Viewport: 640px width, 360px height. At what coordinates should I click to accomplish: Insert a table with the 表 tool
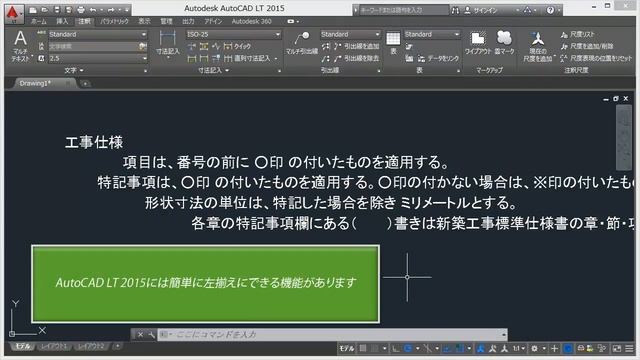393,43
